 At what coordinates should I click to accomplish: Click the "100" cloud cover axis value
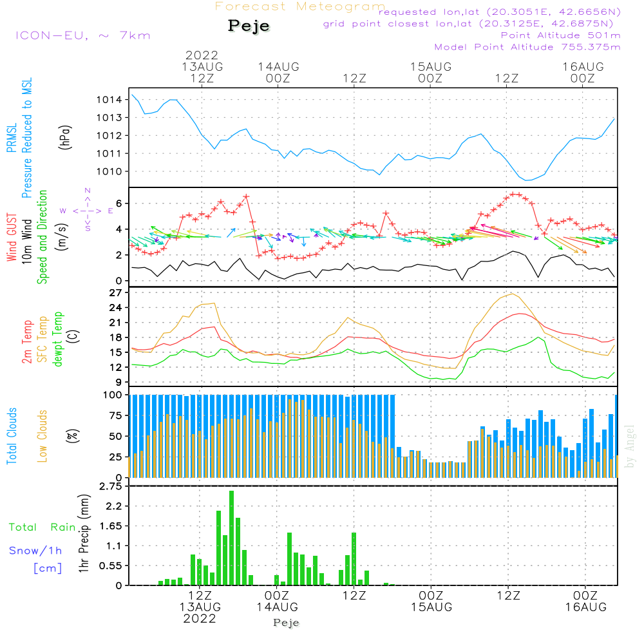(x=113, y=395)
